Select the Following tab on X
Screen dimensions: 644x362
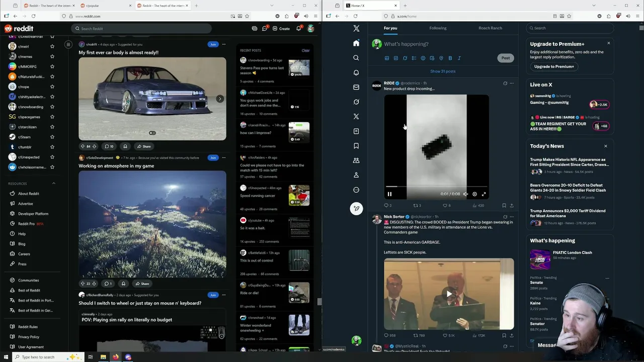438,28
